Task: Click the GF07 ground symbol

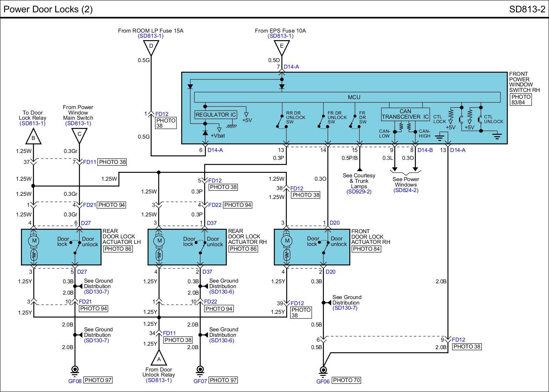Action: [200, 370]
